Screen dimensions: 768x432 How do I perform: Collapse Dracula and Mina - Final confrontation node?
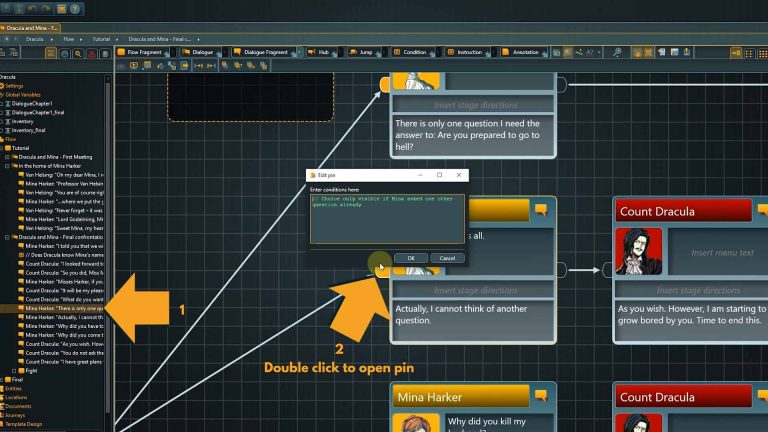7,237
